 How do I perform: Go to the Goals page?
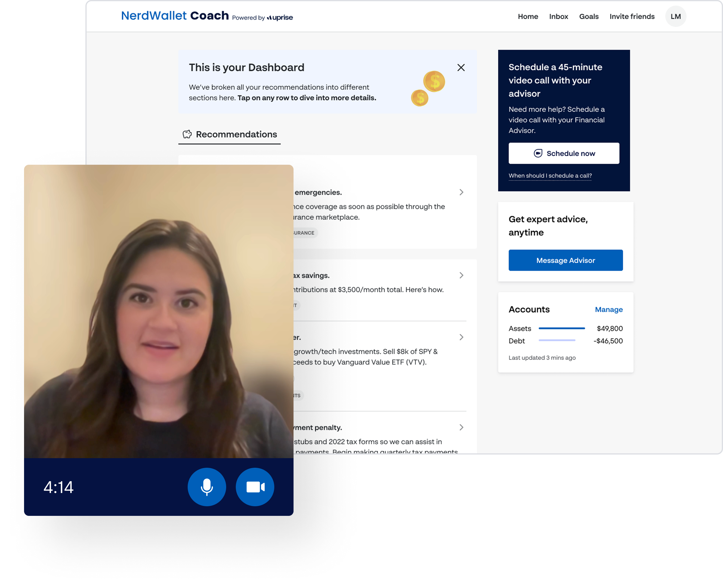[589, 16]
